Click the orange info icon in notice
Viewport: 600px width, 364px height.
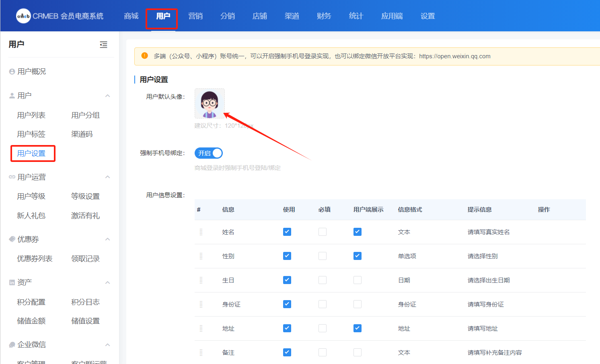pyautogui.click(x=145, y=56)
